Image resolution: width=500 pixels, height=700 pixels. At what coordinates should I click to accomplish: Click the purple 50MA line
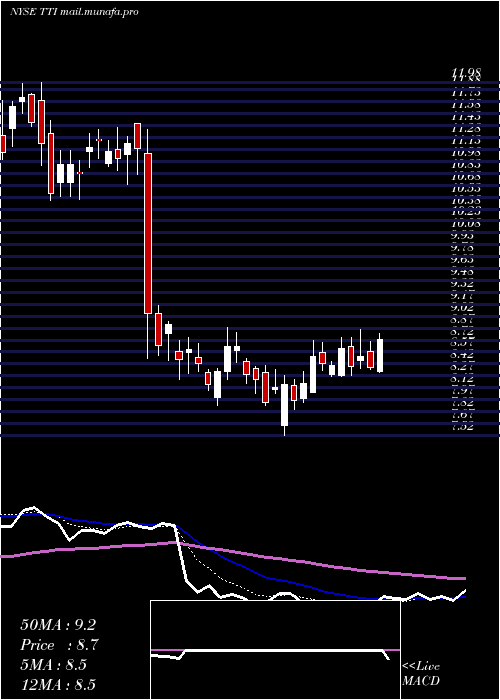pyautogui.click(x=232, y=553)
